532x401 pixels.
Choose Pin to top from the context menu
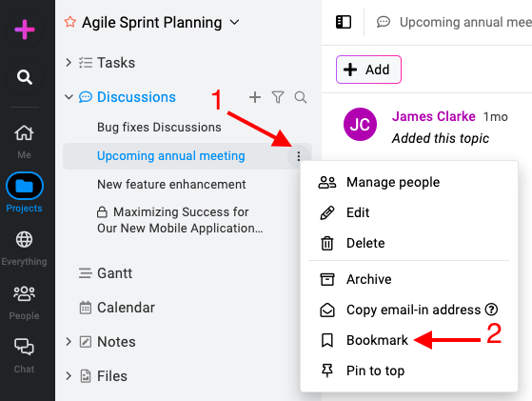pyautogui.click(x=409, y=371)
